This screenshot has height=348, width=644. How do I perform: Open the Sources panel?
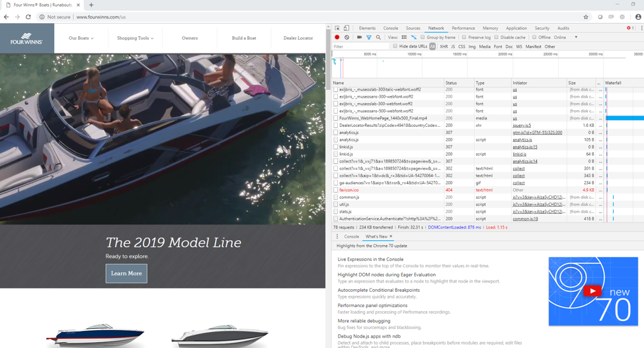click(x=413, y=28)
